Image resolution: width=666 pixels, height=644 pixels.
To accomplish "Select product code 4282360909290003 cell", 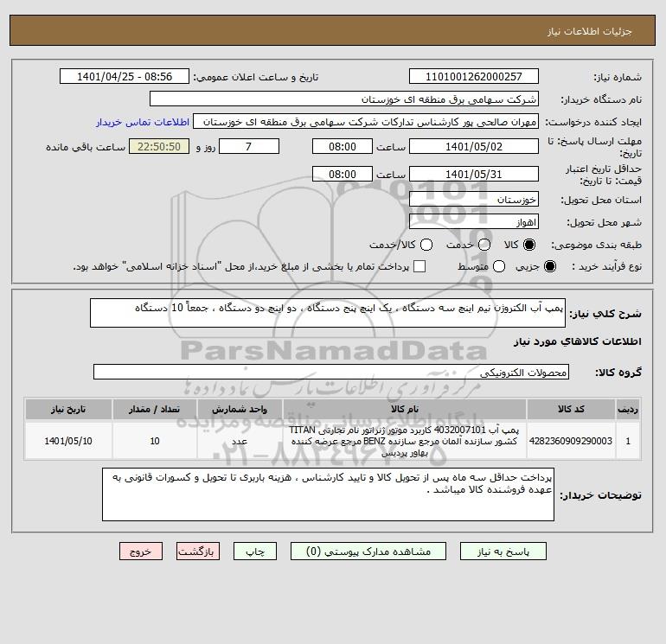I will click(x=571, y=441).
